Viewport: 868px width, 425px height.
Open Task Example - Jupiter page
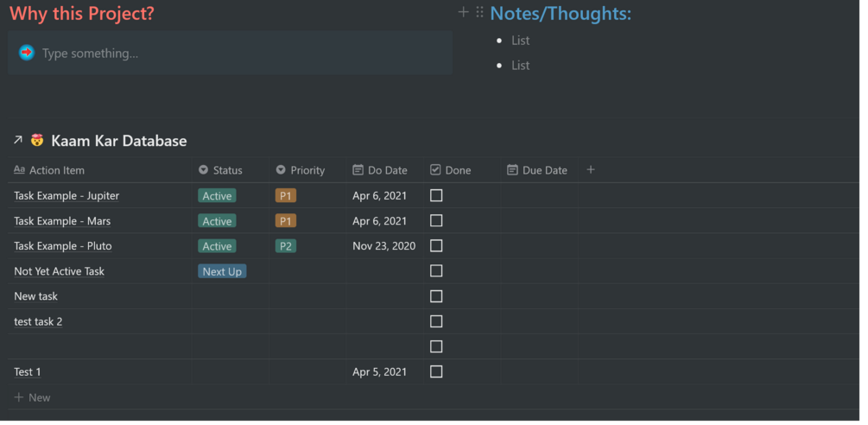[67, 196]
